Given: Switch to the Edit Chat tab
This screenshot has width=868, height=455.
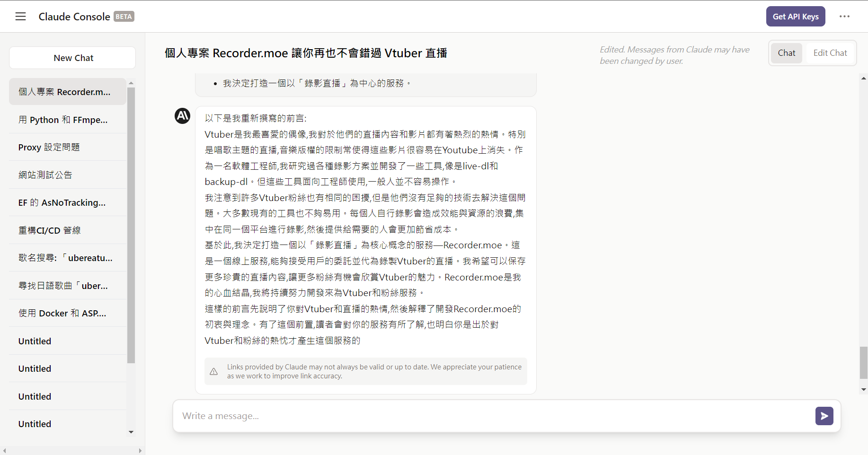Looking at the screenshot, I should click(830, 53).
